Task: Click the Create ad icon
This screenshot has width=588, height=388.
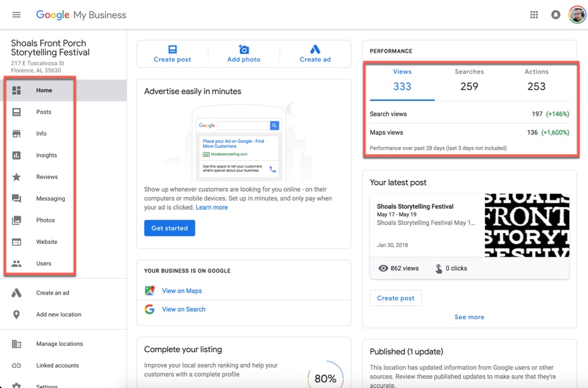Action: (x=315, y=49)
